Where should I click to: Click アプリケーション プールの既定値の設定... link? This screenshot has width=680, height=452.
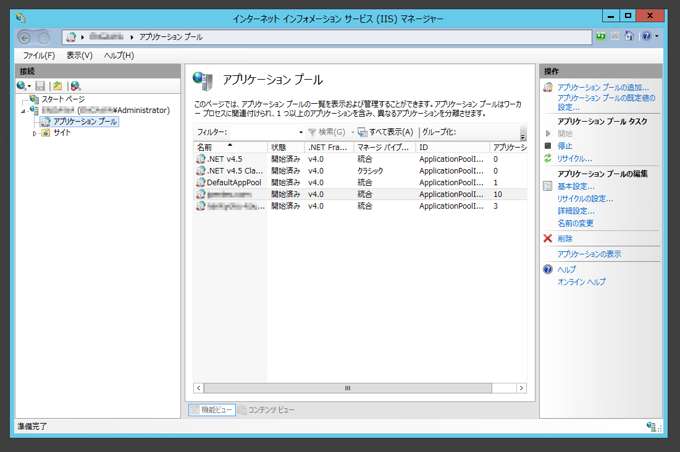click(x=606, y=102)
